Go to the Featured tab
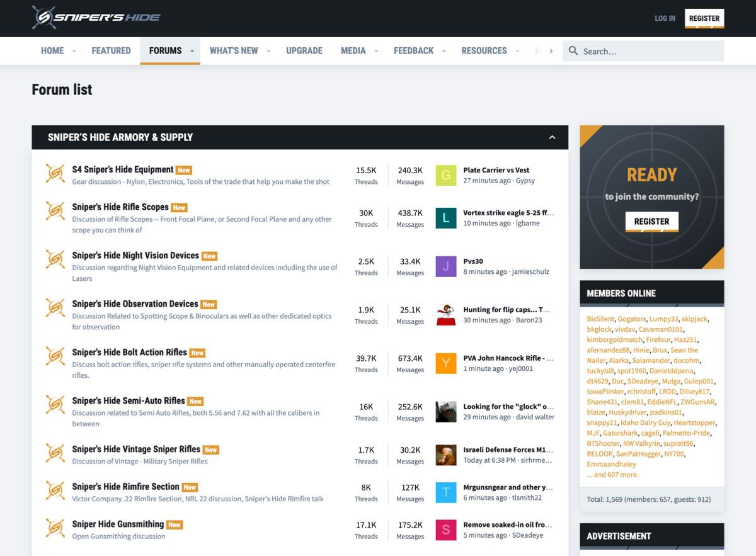Screen dimensions: 756x556 (x=111, y=51)
